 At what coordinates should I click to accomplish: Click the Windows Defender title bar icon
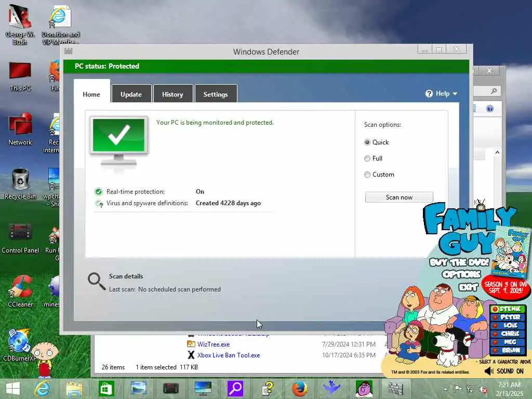coord(68,51)
